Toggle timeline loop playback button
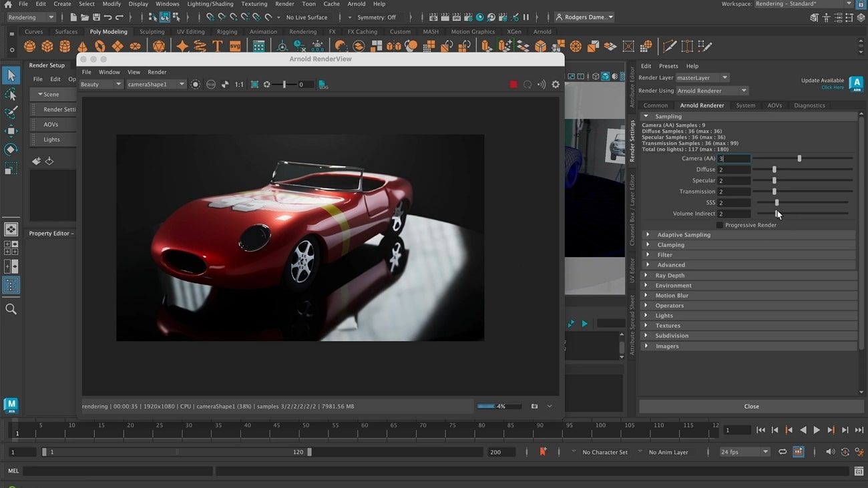Viewport: 868px width, 488px height. (783, 452)
